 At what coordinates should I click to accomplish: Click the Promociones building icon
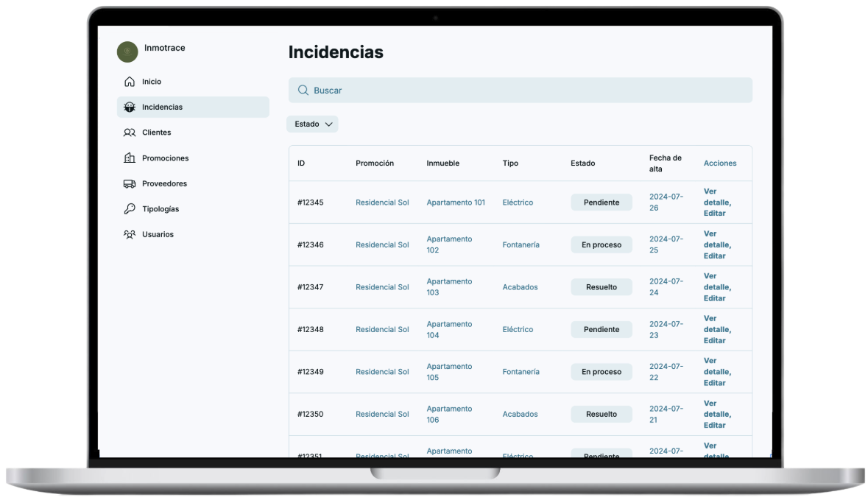point(130,158)
